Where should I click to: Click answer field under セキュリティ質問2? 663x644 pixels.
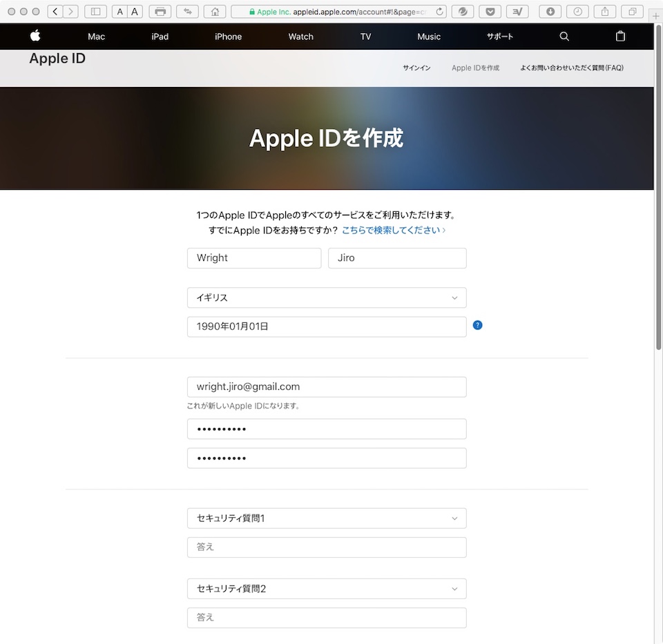[327, 618]
